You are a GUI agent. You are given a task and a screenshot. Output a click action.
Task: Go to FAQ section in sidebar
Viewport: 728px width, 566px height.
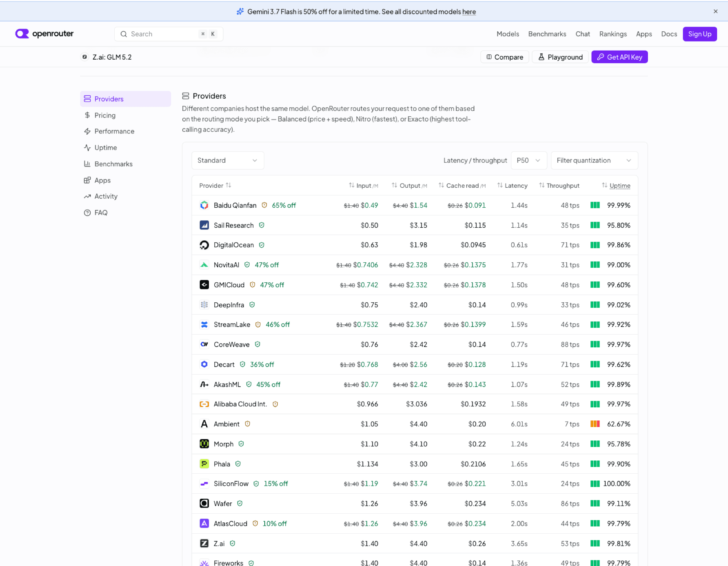126,213
